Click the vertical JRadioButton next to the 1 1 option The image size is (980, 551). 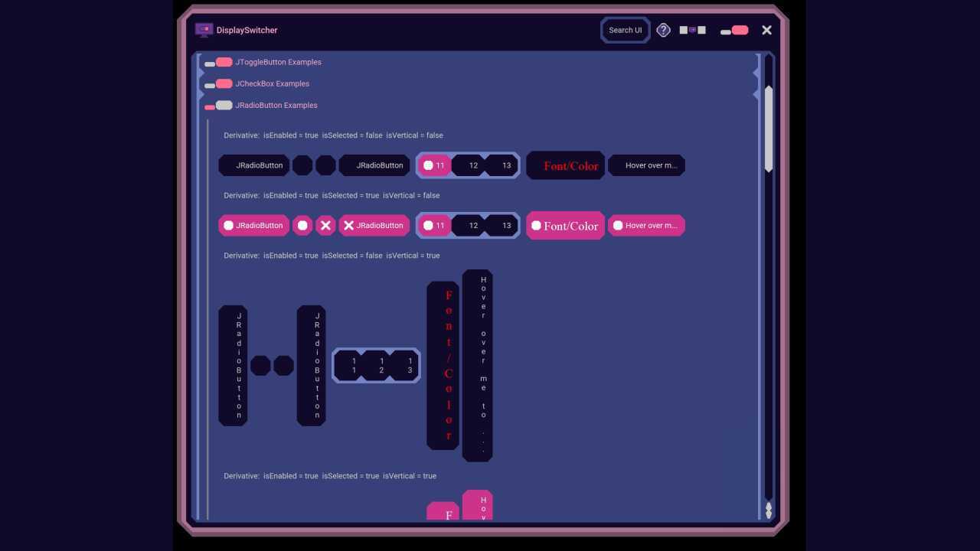311,366
